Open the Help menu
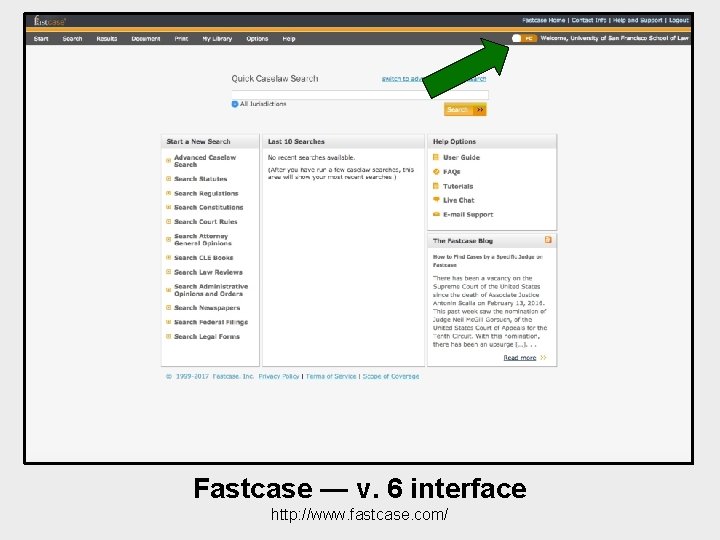 click(x=289, y=39)
